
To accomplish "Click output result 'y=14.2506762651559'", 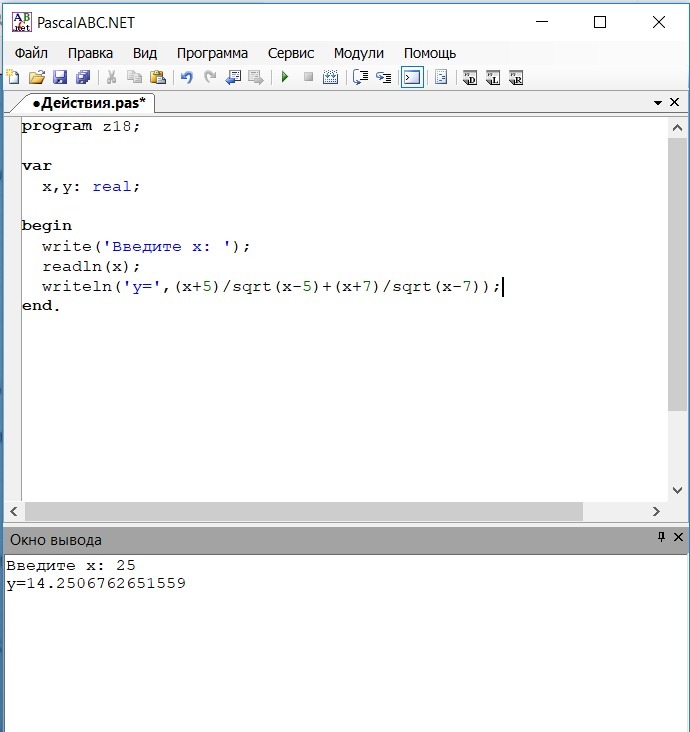I will pos(96,584).
